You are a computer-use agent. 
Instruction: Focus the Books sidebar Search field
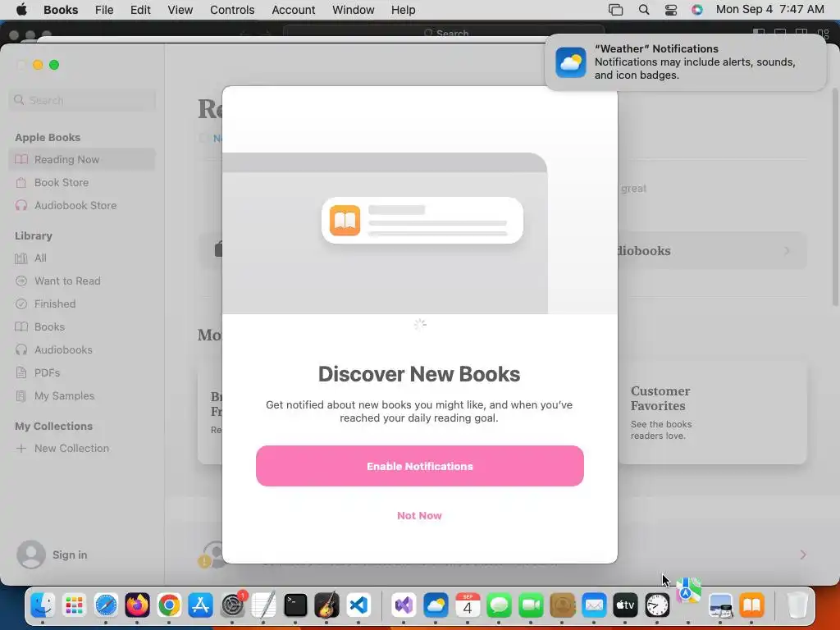(82, 100)
